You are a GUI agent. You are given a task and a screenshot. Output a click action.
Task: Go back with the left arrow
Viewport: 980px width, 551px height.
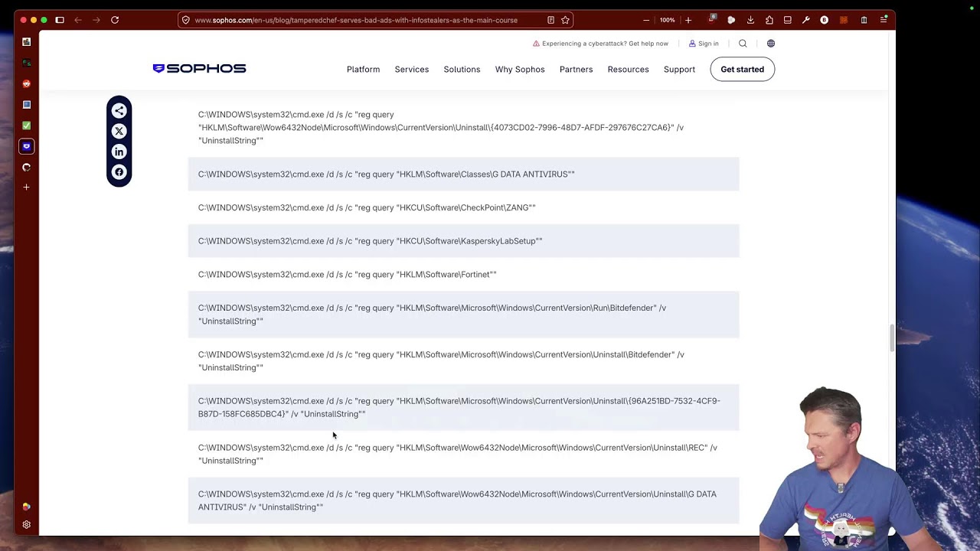tap(78, 20)
